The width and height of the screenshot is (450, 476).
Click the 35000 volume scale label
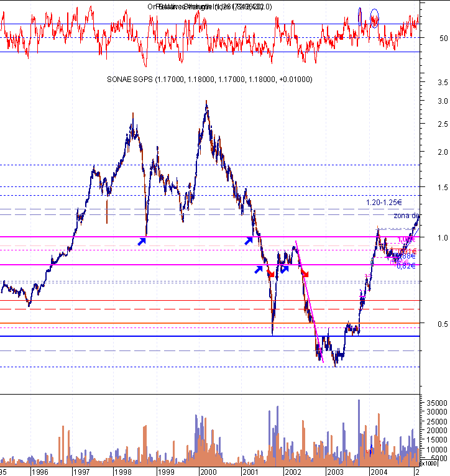click(437, 403)
